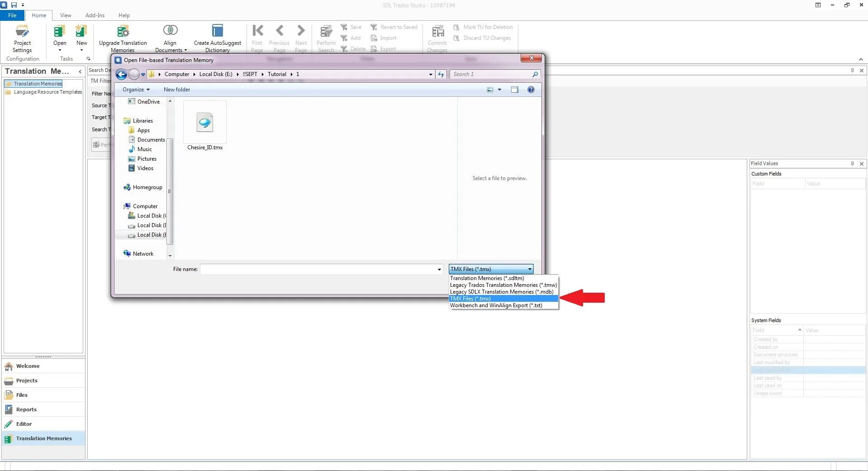868x471 pixels.
Task: Go to Previous Page of results
Action: [279, 39]
